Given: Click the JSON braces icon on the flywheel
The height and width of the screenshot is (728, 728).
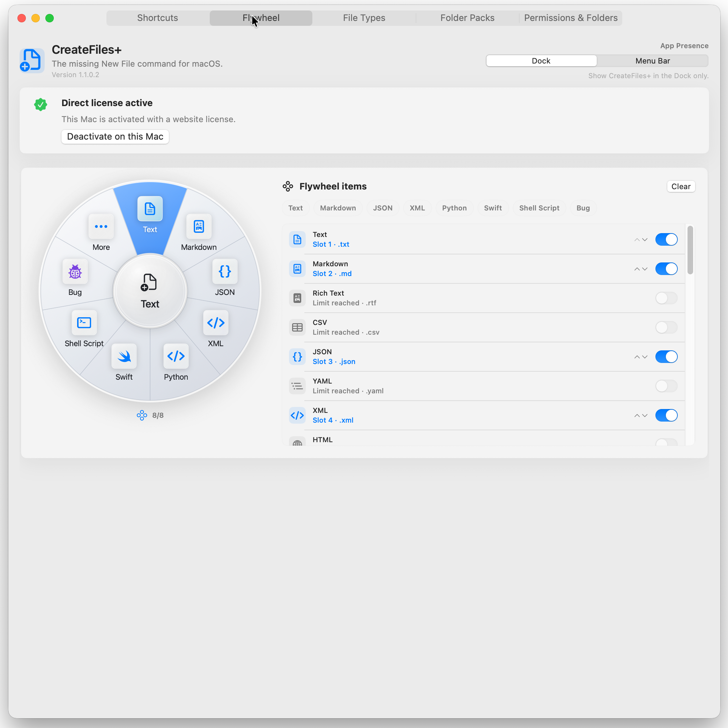Looking at the screenshot, I should pos(225,271).
